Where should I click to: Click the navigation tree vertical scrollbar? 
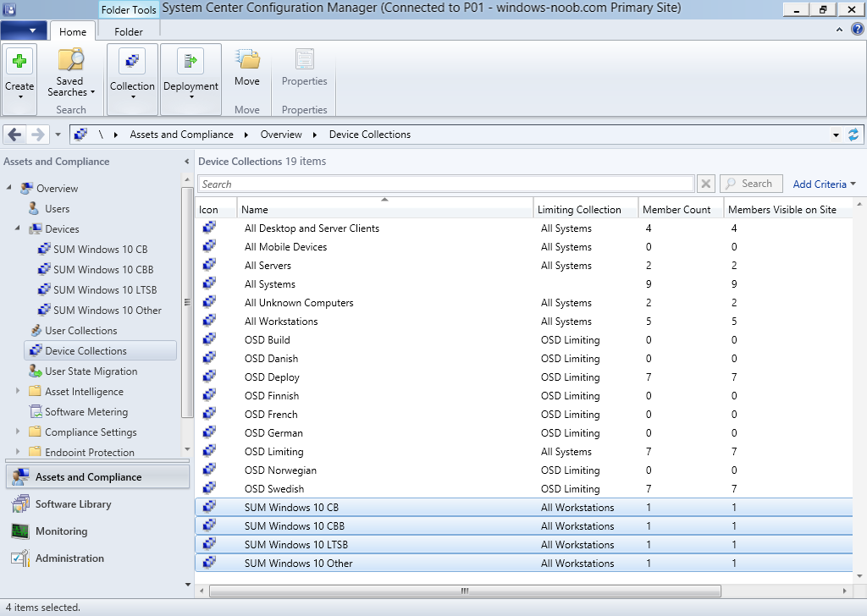[x=187, y=303]
